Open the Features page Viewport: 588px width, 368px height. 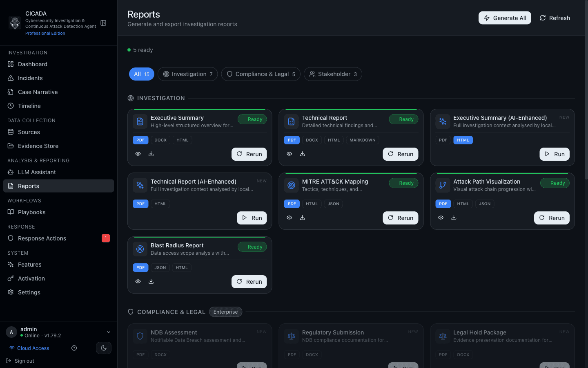point(58,265)
